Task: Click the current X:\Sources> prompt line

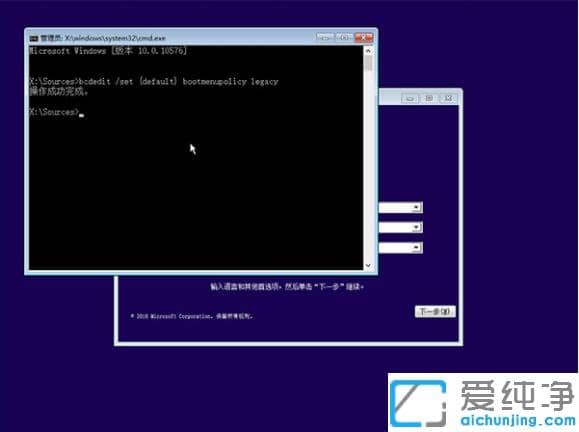Action: click(x=56, y=112)
